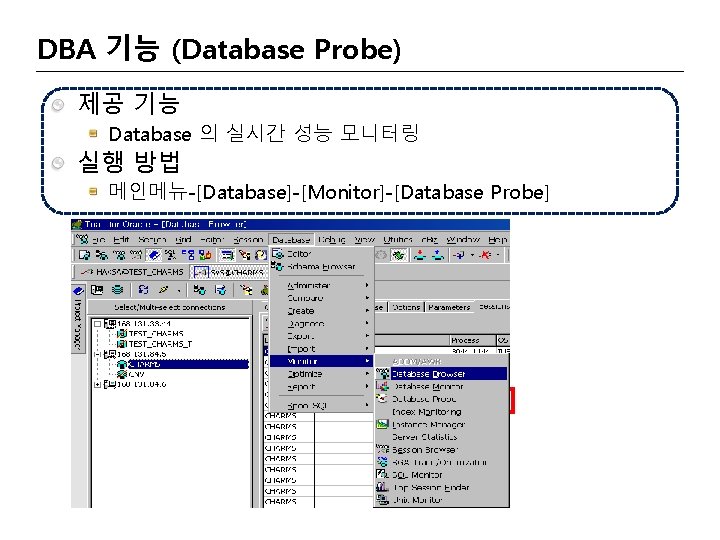Screen dimensions: 720x540
Task: Click the blue tree-diagram toolbar icon
Action: point(188,255)
